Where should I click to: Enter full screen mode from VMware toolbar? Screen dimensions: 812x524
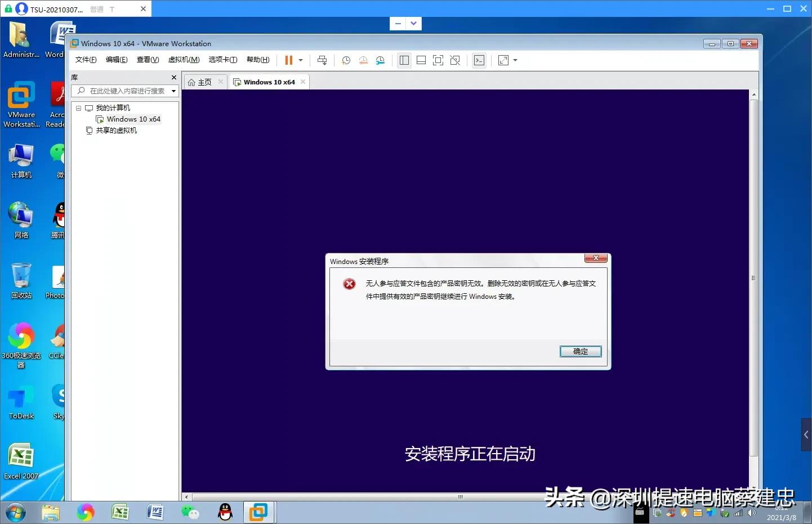point(438,60)
